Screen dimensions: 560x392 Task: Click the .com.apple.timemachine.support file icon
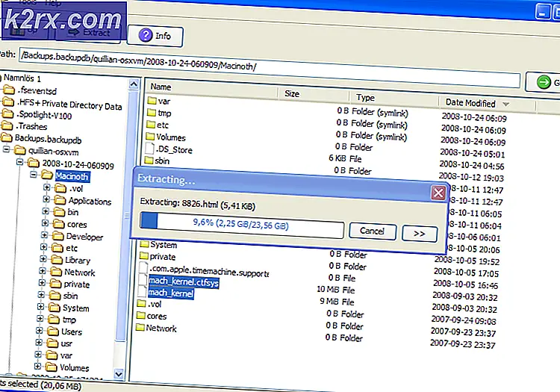pos(143,268)
